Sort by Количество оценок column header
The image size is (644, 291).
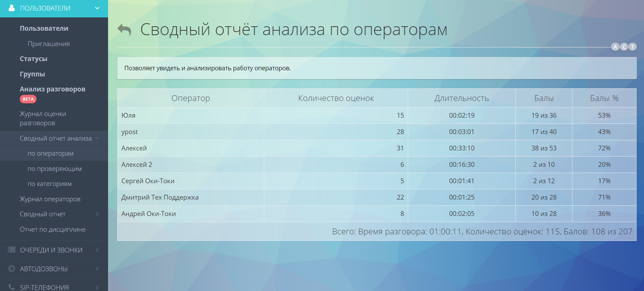336,98
